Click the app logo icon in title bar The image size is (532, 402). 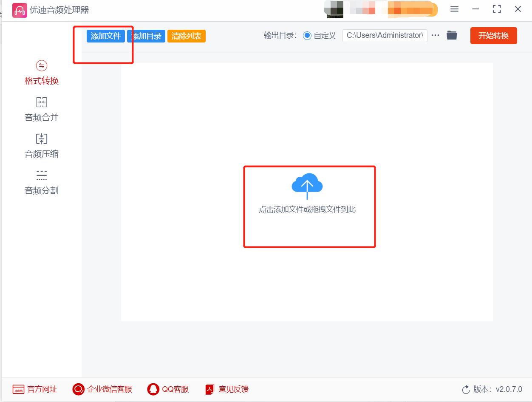20,9
